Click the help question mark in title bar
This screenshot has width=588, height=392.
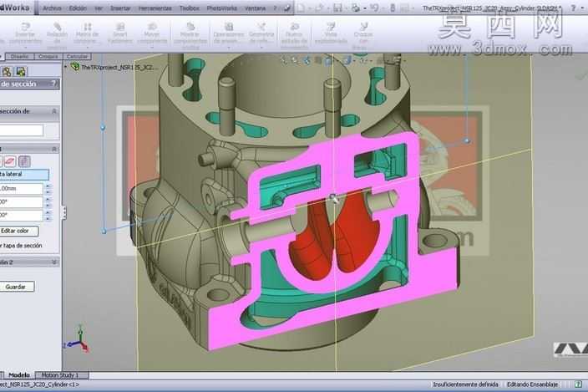click(573, 8)
